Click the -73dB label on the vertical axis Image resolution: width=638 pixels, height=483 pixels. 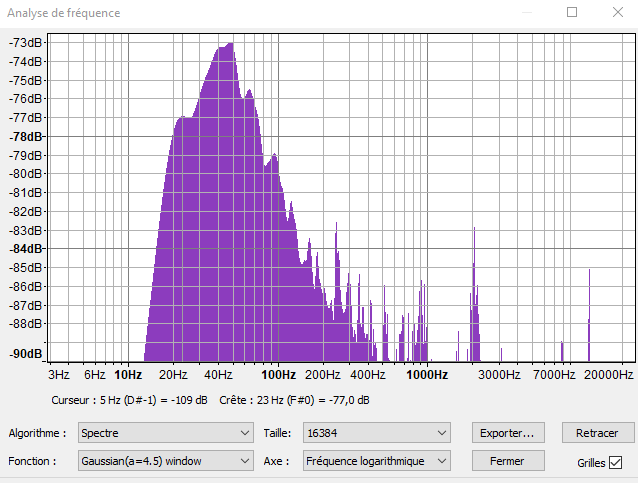click(27, 43)
